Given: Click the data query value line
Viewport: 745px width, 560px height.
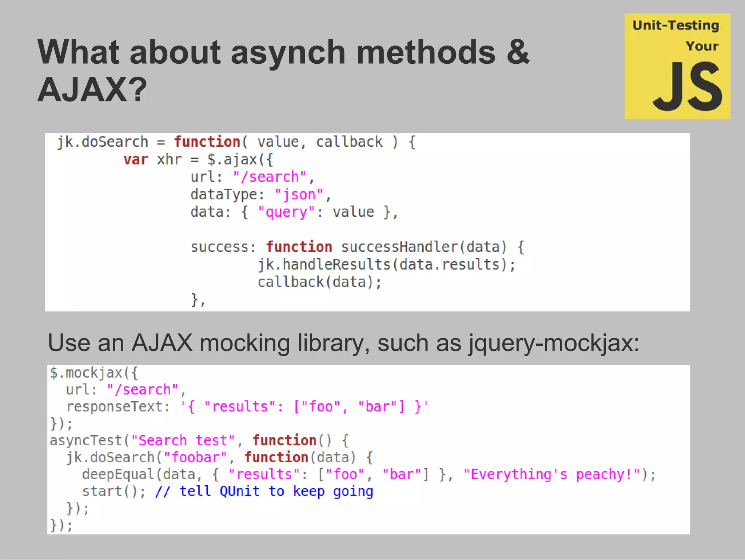Looking at the screenshot, I should point(294,212).
